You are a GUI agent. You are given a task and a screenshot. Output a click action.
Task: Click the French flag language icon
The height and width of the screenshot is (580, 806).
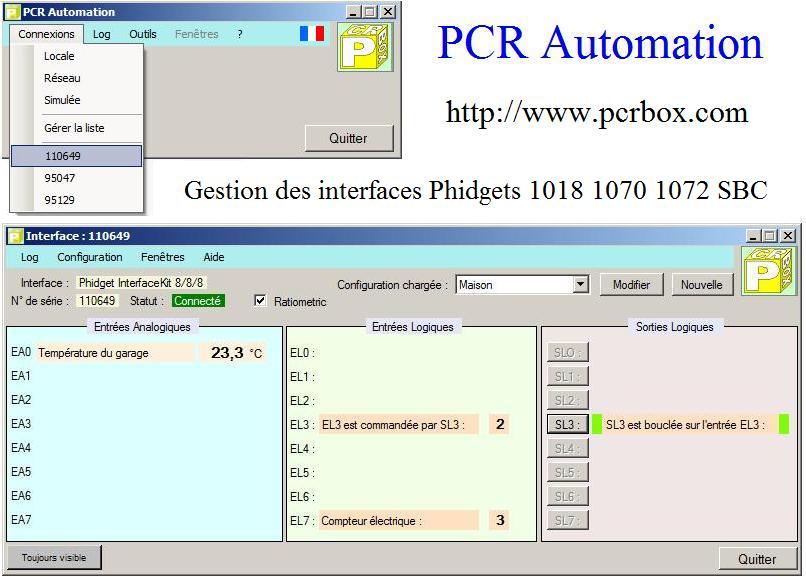(312, 34)
